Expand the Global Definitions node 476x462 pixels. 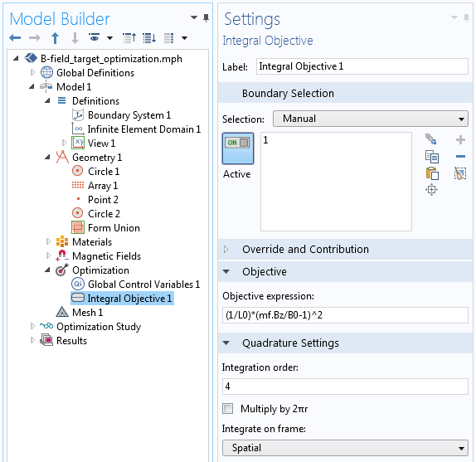point(33,72)
